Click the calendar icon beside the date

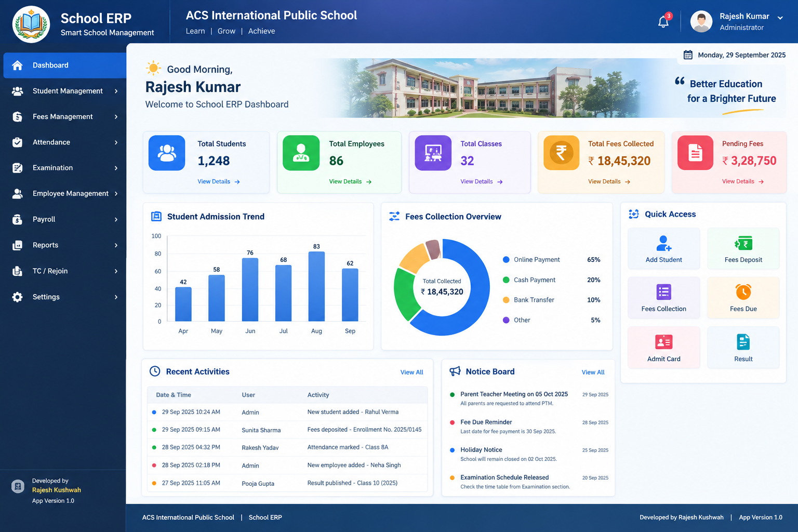688,55
